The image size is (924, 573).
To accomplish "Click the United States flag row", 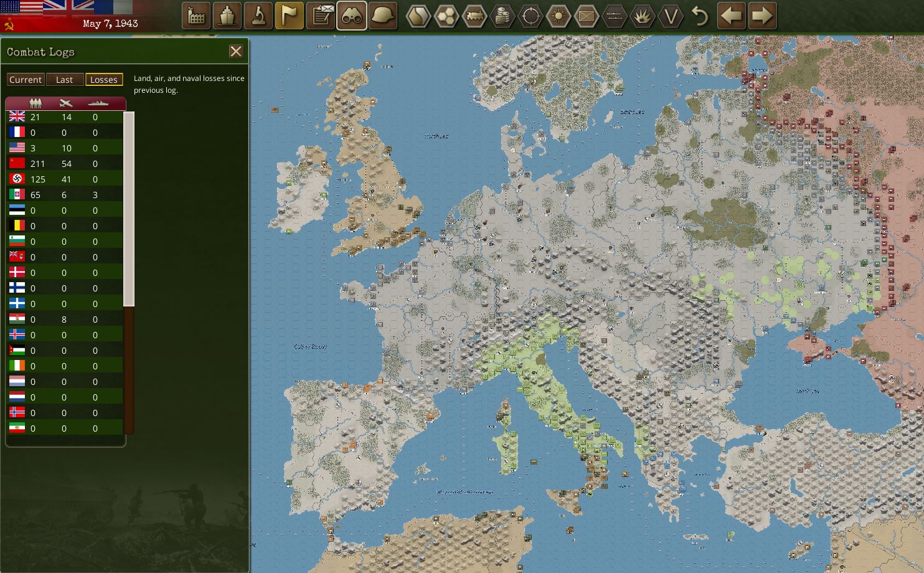I will pyautogui.click(x=65, y=148).
